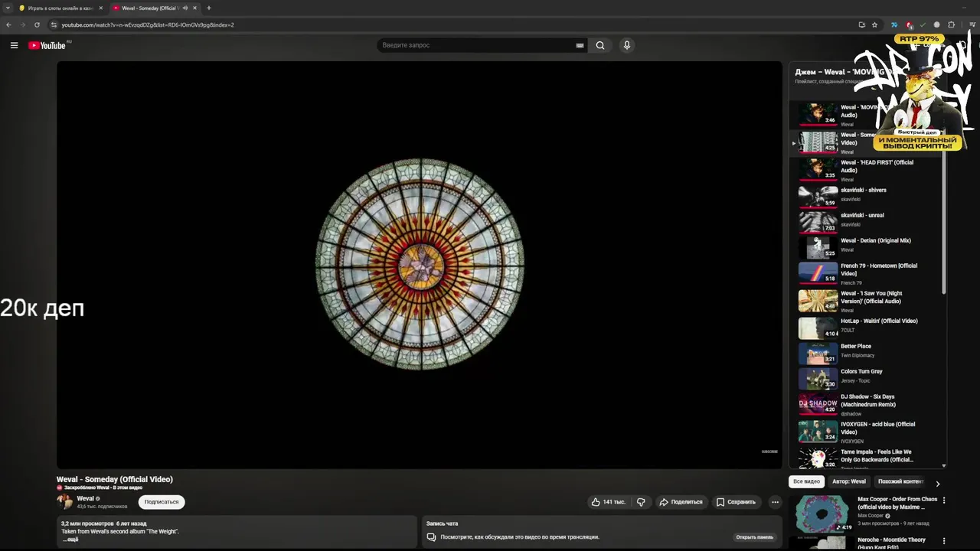Open the Weval channel name link
Image resolution: width=980 pixels, height=551 pixels.
coord(85,498)
